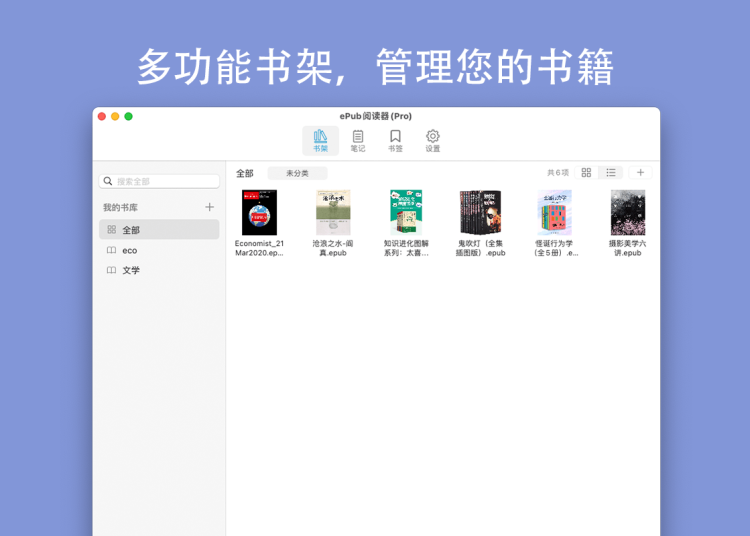Open the Economist_21Mar2020 book cover
The image size is (750, 536).
coord(259,213)
